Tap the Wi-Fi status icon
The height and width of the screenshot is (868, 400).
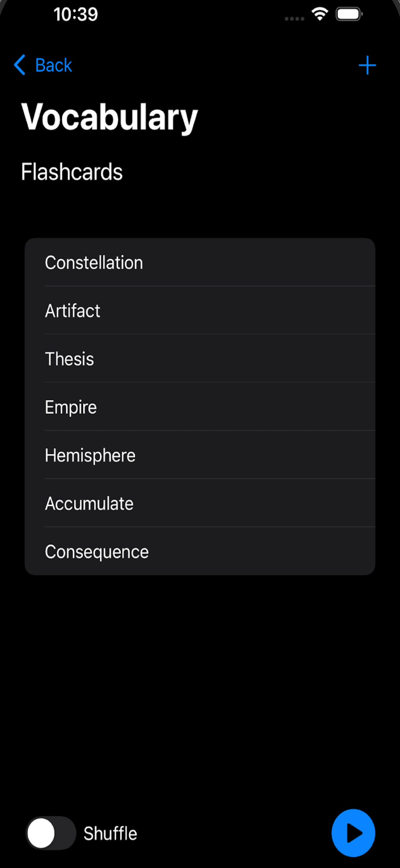pyautogui.click(x=320, y=14)
